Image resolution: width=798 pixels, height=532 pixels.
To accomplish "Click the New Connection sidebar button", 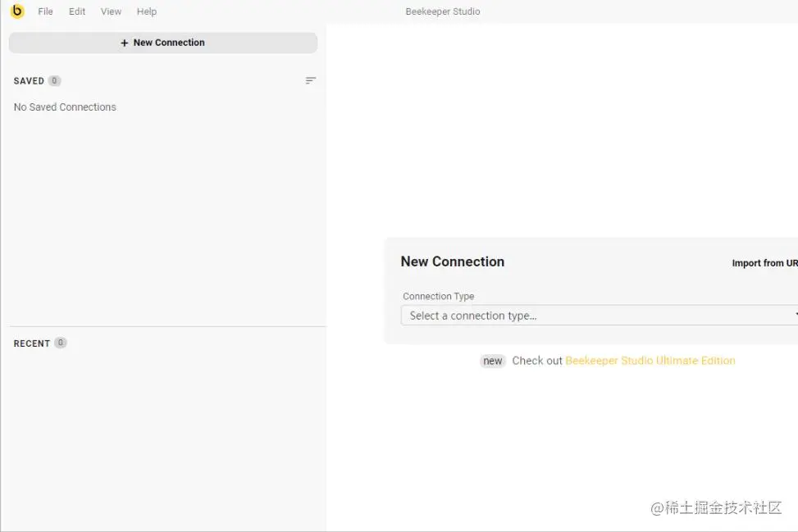I will pos(163,43).
